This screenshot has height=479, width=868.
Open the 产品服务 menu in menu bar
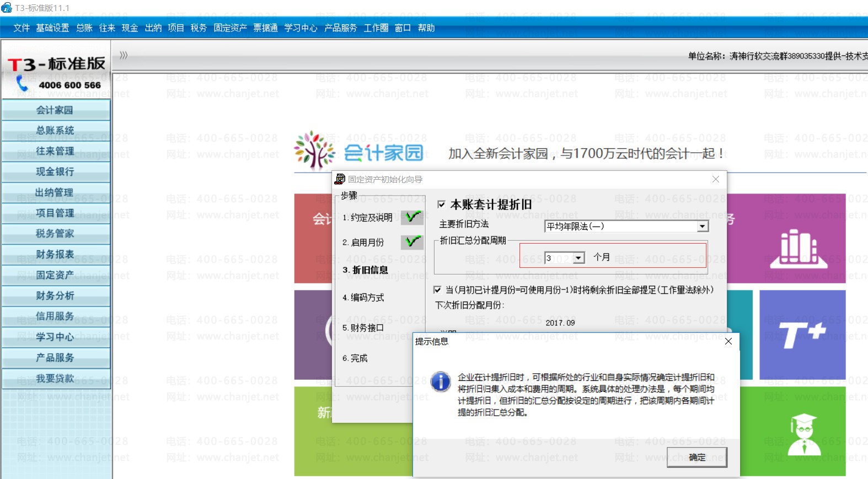point(341,28)
